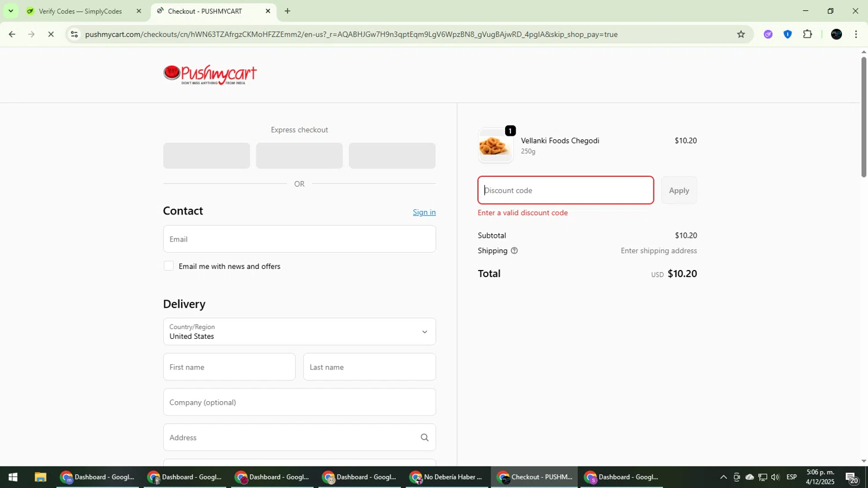This screenshot has height=488, width=868.
Task: Focus the Last name field
Action: 369,367
